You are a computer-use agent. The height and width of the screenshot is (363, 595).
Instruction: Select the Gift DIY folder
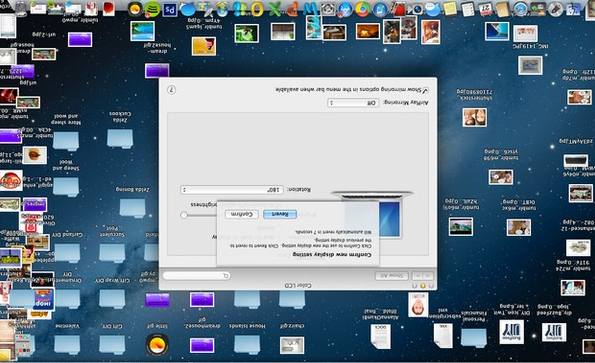[x=112, y=345]
